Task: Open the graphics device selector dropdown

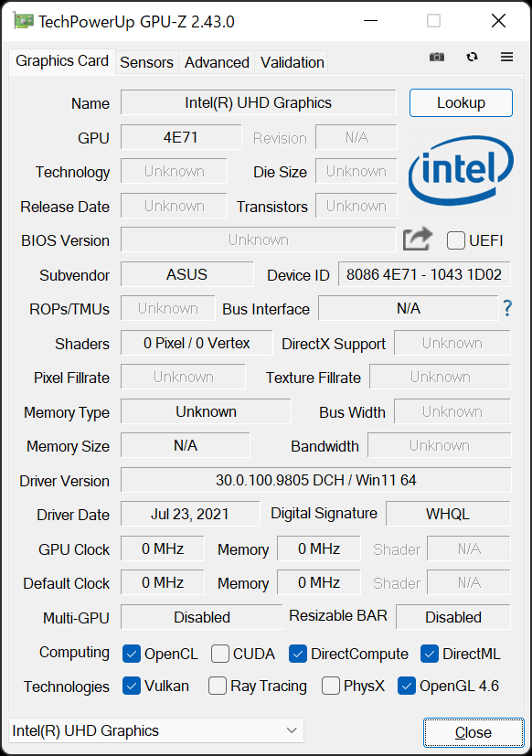Action: 291,730
